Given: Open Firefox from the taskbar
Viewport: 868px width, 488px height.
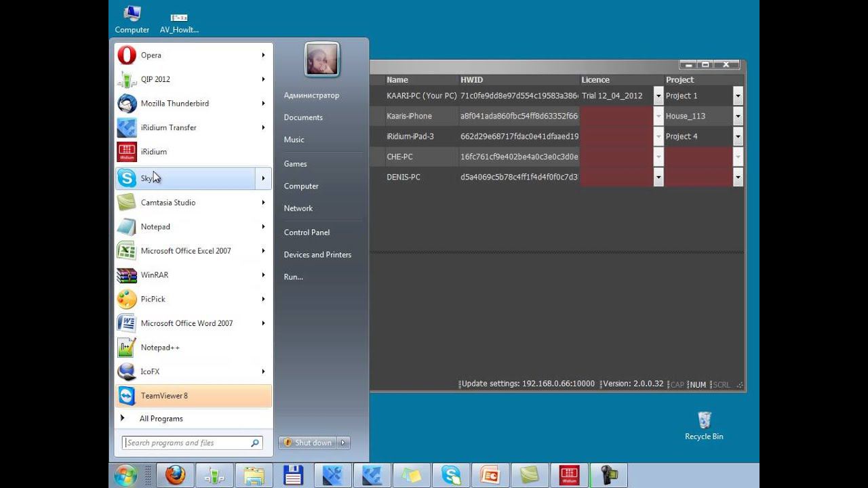Looking at the screenshot, I should pyautogui.click(x=176, y=476).
